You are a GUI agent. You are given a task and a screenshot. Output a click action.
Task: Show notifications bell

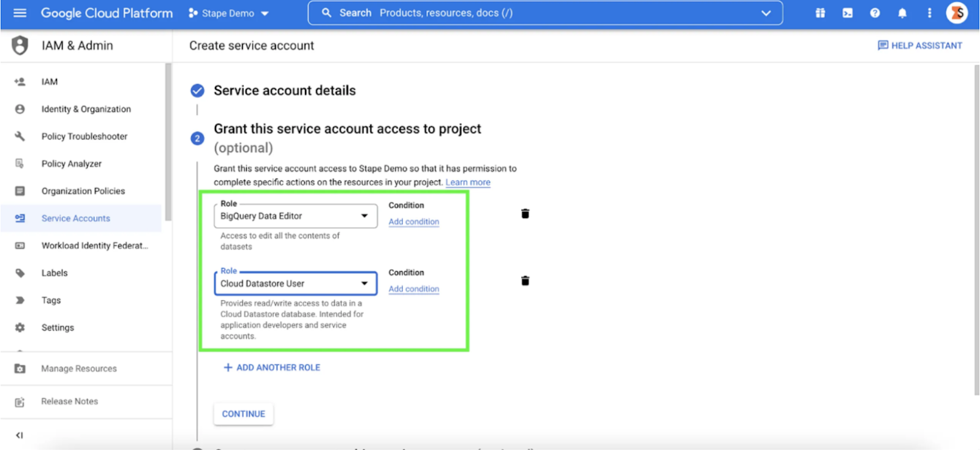tap(902, 13)
